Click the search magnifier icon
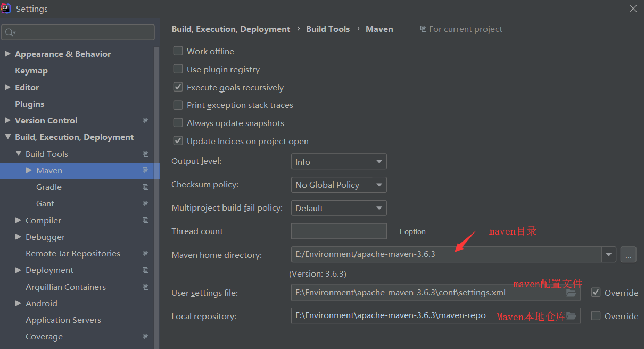 pyautogui.click(x=9, y=32)
